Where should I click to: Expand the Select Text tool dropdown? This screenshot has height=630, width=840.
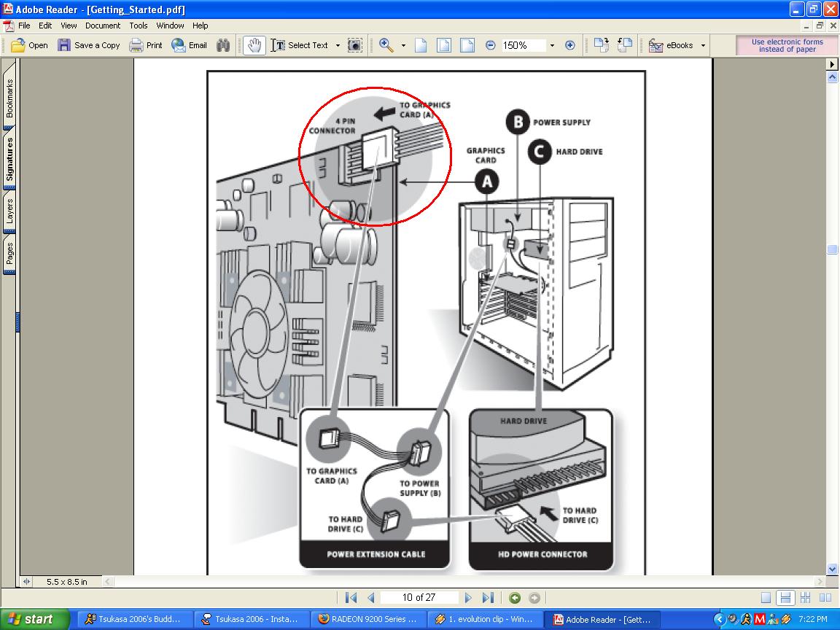tap(338, 45)
